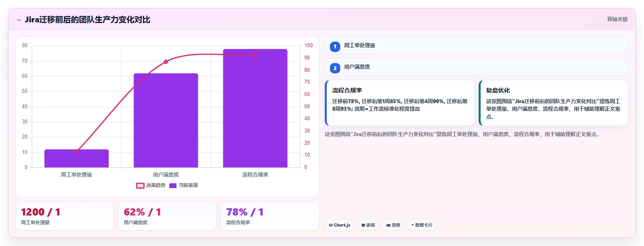Click the 78% / 1 stat card
This screenshot has width=644, height=246.
pyautogui.click(x=270, y=216)
